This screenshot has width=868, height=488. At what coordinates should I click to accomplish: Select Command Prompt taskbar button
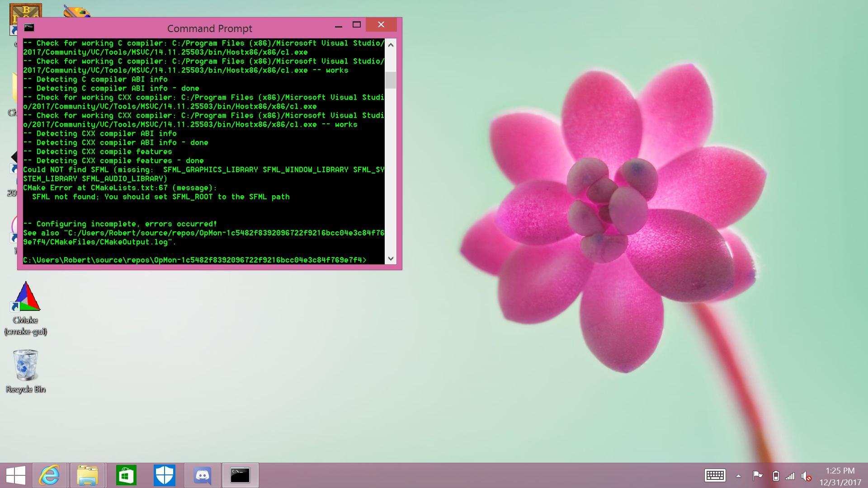tap(240, 475)
